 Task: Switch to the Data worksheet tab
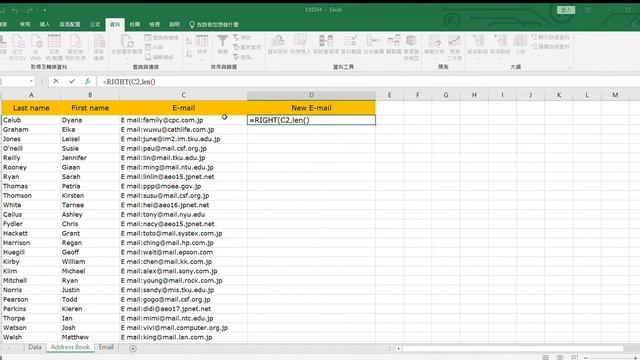pyautogui.click(x=35, y=347)
